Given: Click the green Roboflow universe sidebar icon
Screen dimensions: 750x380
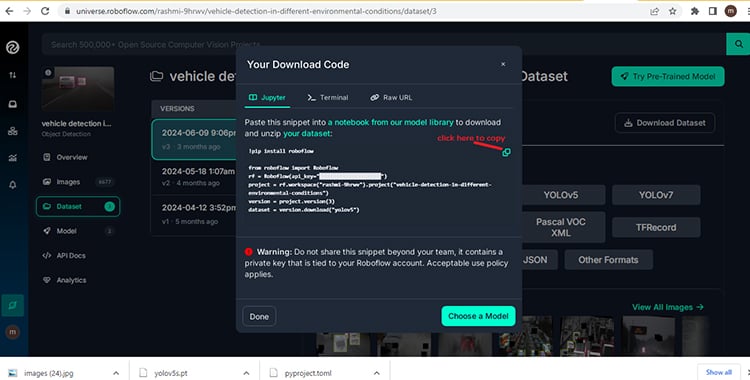Looking at the screenshot, I should click(12, 305).
